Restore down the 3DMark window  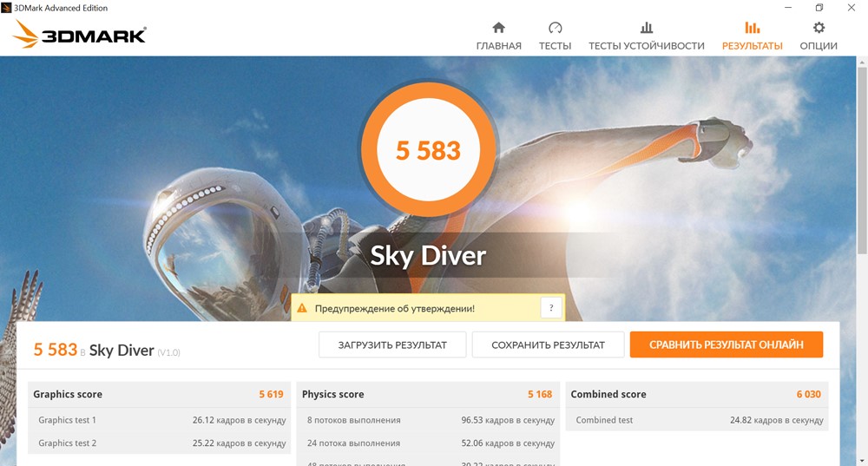click(819, 8)
